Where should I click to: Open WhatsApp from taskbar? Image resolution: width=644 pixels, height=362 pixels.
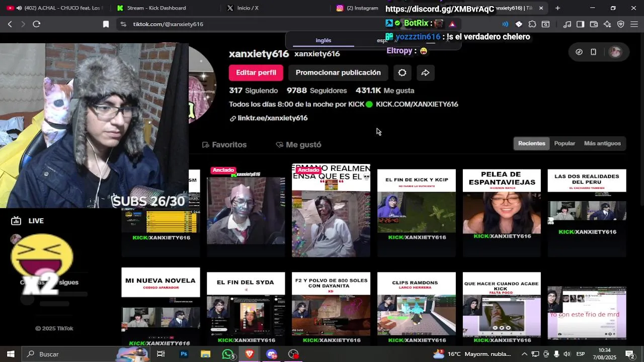(228, 354)
